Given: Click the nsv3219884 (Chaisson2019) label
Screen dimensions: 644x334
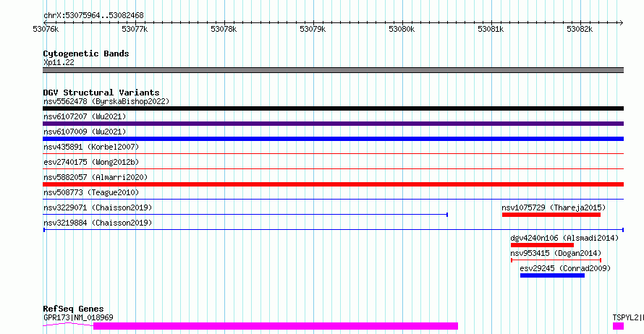Looking at the screenshot, I should pos(98,223).
